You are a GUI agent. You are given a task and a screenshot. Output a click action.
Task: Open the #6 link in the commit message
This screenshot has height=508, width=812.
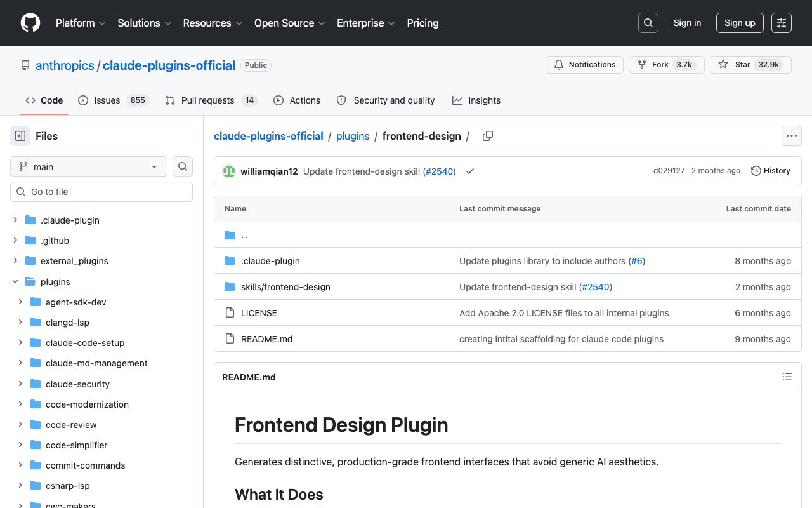tap(637, 260)
